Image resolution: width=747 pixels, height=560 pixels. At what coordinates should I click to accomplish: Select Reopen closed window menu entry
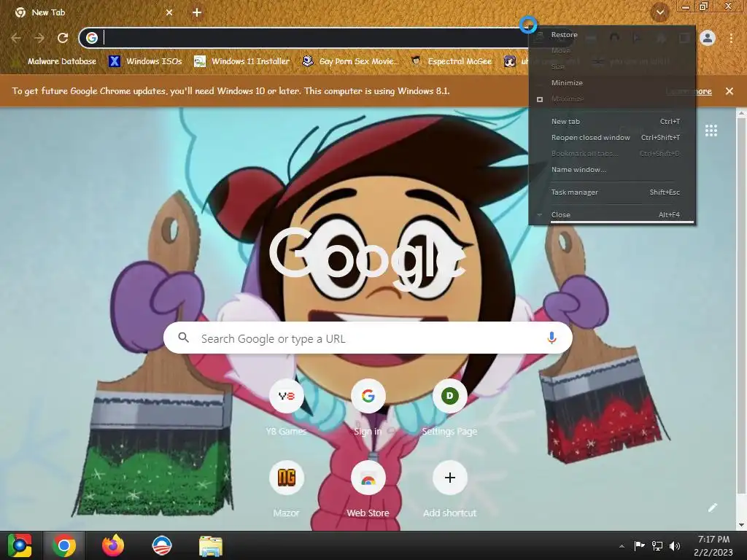click(612, 138)
